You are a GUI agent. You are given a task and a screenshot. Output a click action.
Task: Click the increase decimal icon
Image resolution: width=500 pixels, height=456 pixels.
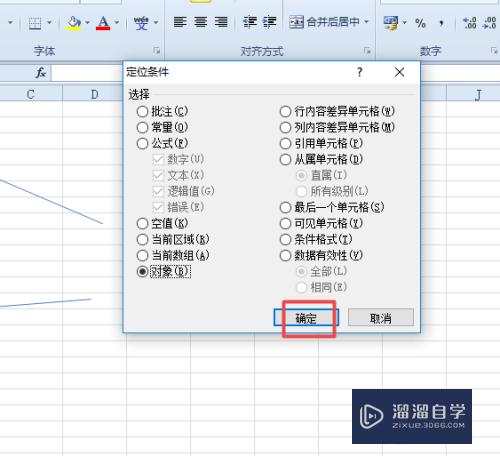470,23
